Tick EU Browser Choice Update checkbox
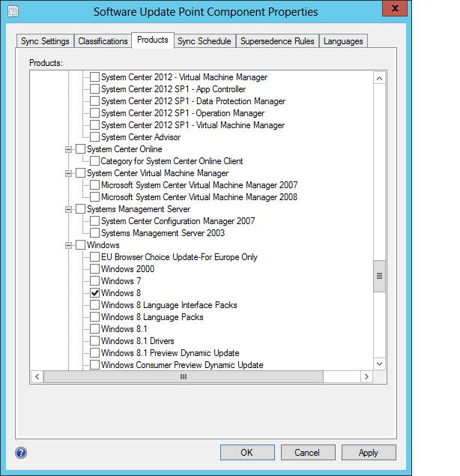The image size is (460, 476). coord(94,257)
